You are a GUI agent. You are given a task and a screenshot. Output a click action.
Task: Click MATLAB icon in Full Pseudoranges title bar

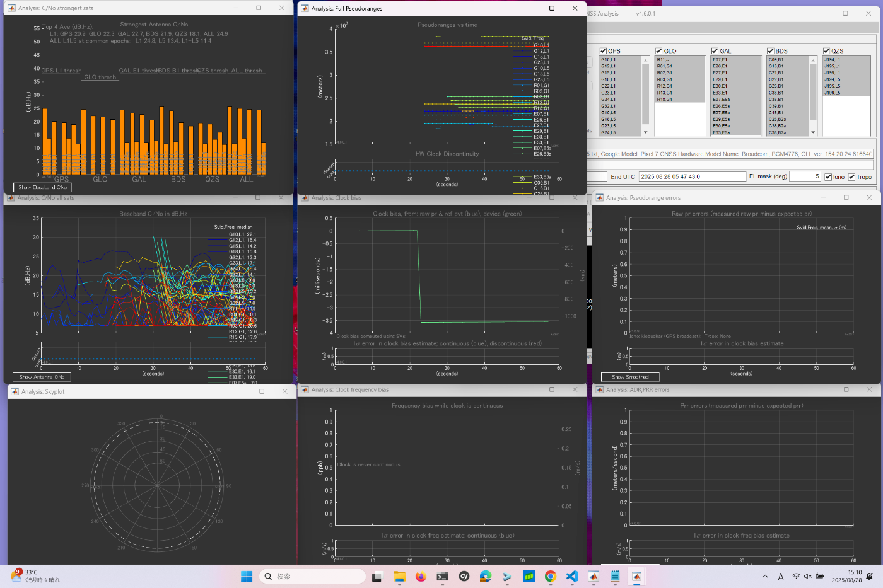pyautogui.click(x=305, y=8)
